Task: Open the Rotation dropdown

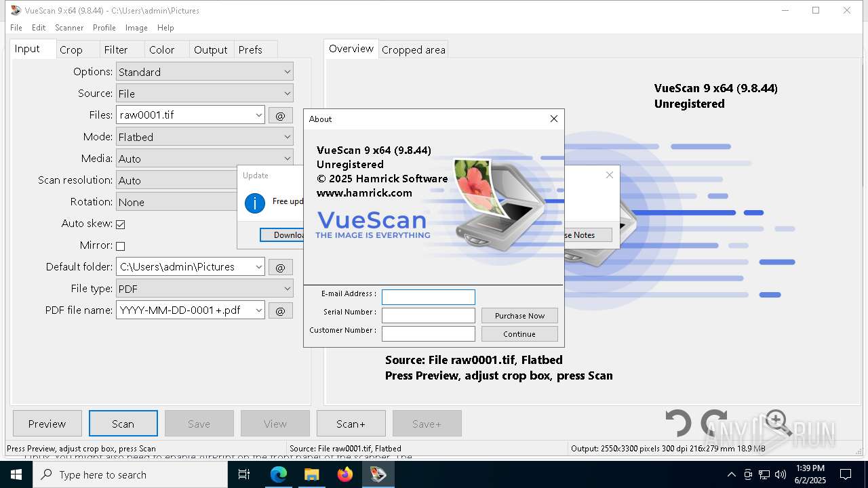Action: (x=176, y=202)
